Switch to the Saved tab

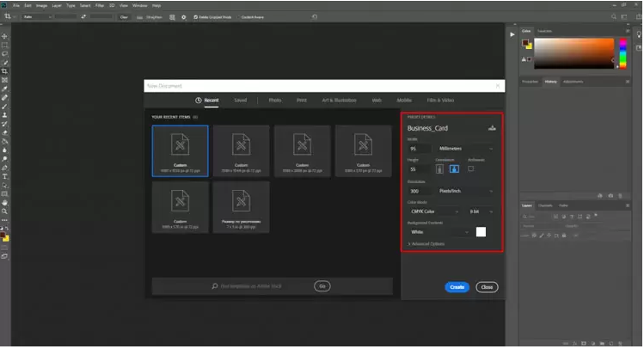(240, 101)
